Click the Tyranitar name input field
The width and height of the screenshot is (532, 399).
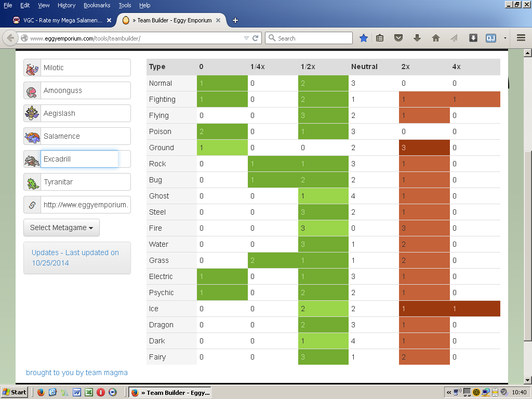click(86, 182)
